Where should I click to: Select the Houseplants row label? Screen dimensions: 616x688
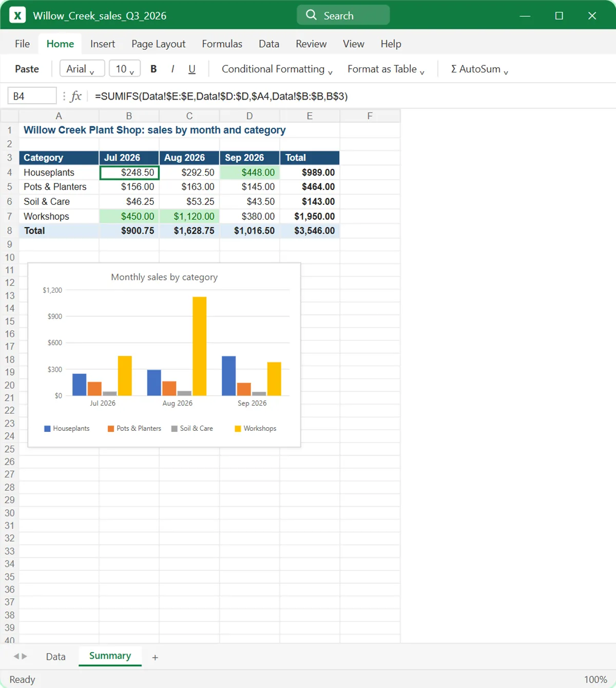(59, 173)
